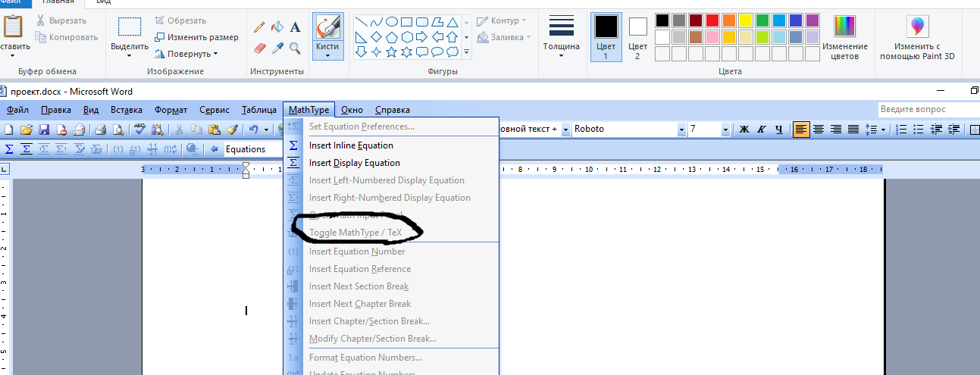The image size is (980, 375).
Task: Open the Вставка menu in Word
Action: click(127, 110)
